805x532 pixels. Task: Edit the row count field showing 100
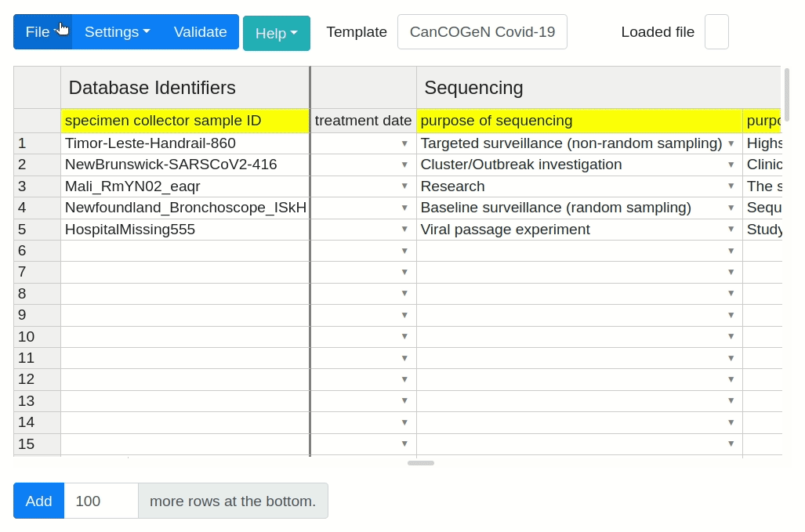pyautogui.click(x=100, y=500)
